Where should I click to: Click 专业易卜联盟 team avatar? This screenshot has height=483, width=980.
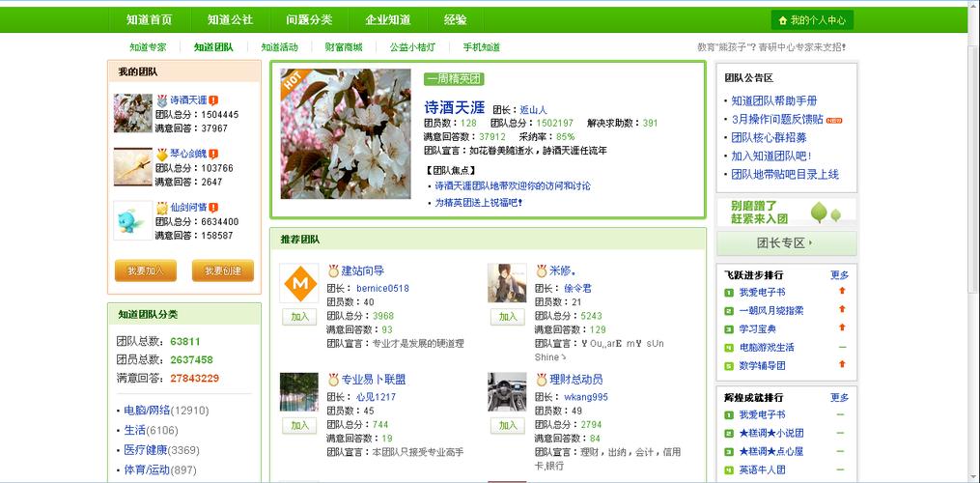coord(299,392)
